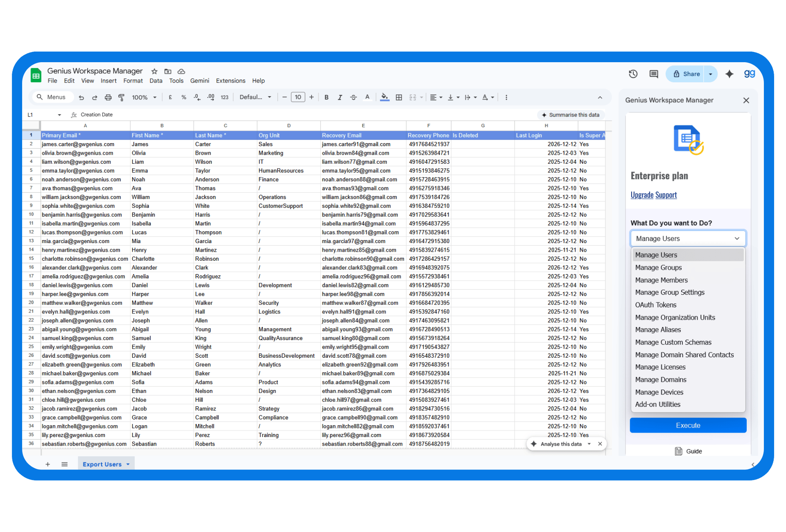
Task: Toggle bold formatting
Action: (x=326, y=97)
